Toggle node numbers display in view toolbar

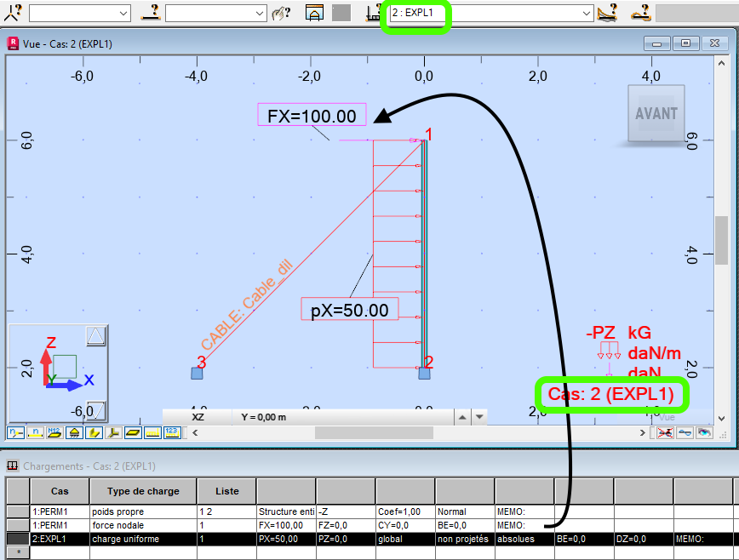15,433
